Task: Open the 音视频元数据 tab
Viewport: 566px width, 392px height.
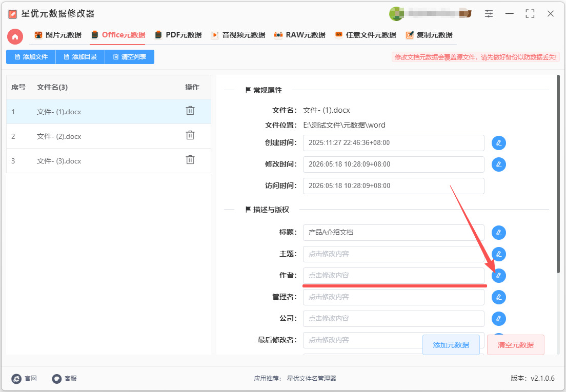Action: (238, 35)
